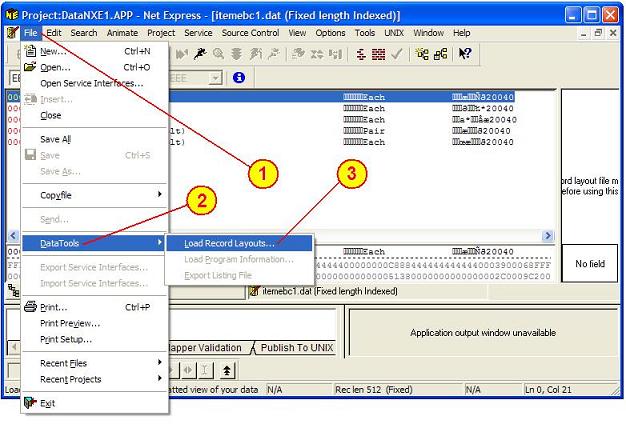Open the Project menu
626x424 pixels.
(161, 33)
